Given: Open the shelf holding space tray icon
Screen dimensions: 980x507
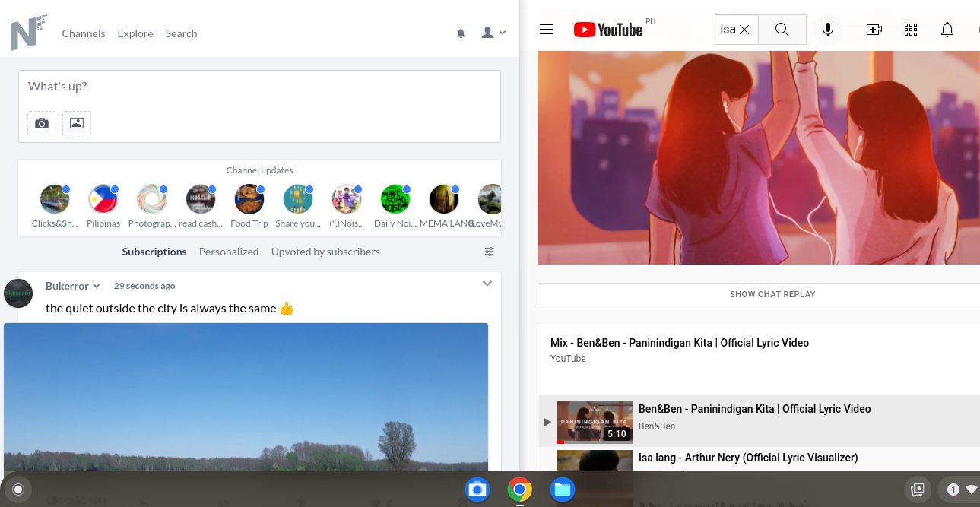Looking at the screenshot, I should (x=918, y=490).
